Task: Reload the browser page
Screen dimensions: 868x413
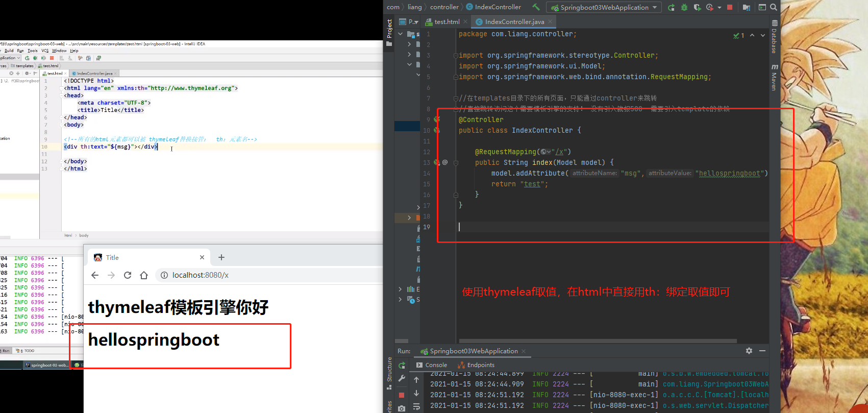Action: click(128, 275)
